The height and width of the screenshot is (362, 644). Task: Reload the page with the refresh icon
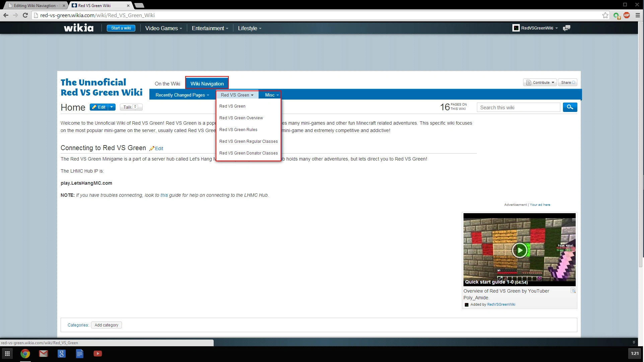(x=25, y=15)
